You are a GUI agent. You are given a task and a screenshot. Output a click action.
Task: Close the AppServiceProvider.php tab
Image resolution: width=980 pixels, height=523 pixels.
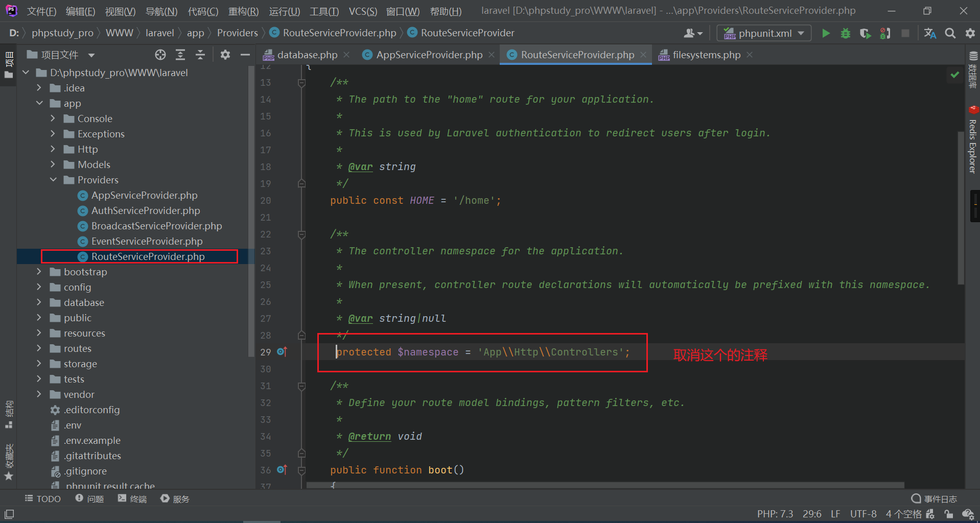(492, 55)
